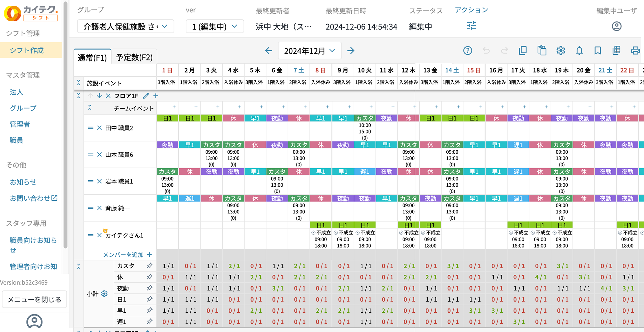Click 田中 職員2's 日1 shift on 1日
The height and width of the screenshot is (332, 644).
tap(167, 118)
